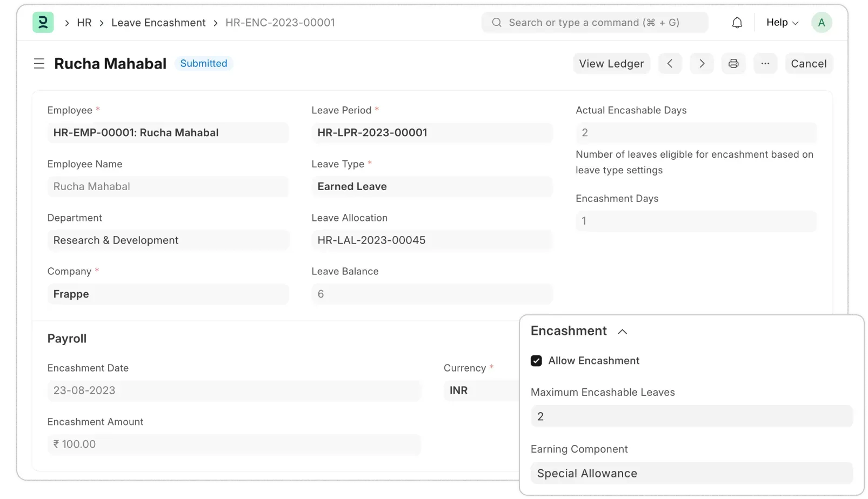Open the notifications bell

point(737,23)
